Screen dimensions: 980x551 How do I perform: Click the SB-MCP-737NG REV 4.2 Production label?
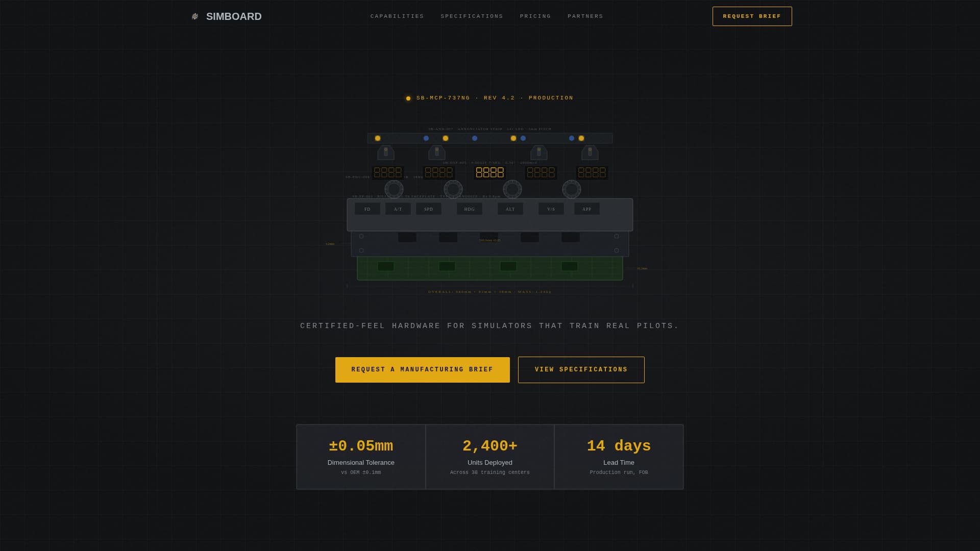click(495, 98)
